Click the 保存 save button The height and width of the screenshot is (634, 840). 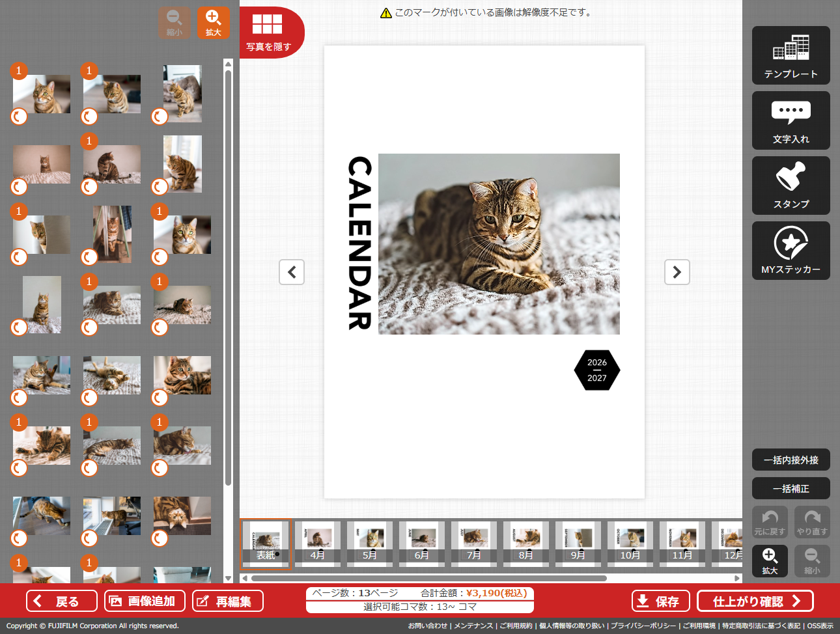pyautogui.click(x=660, y=601)
